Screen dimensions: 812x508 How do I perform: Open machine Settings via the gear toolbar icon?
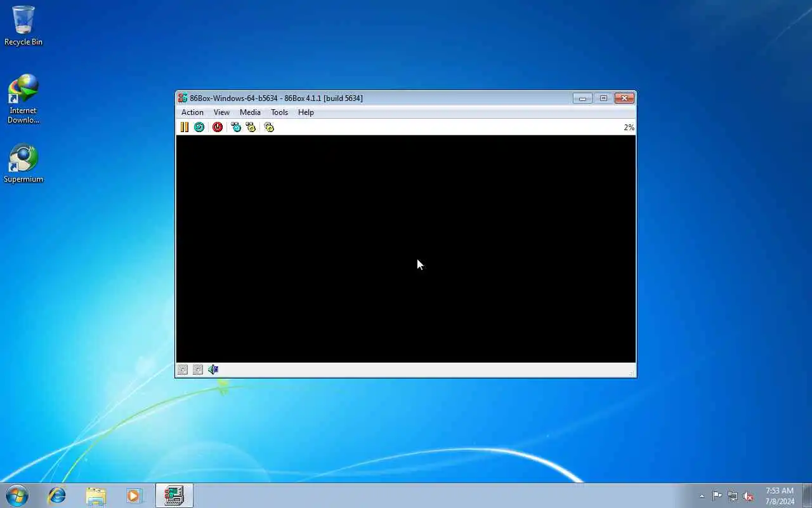tap(269, 127)
